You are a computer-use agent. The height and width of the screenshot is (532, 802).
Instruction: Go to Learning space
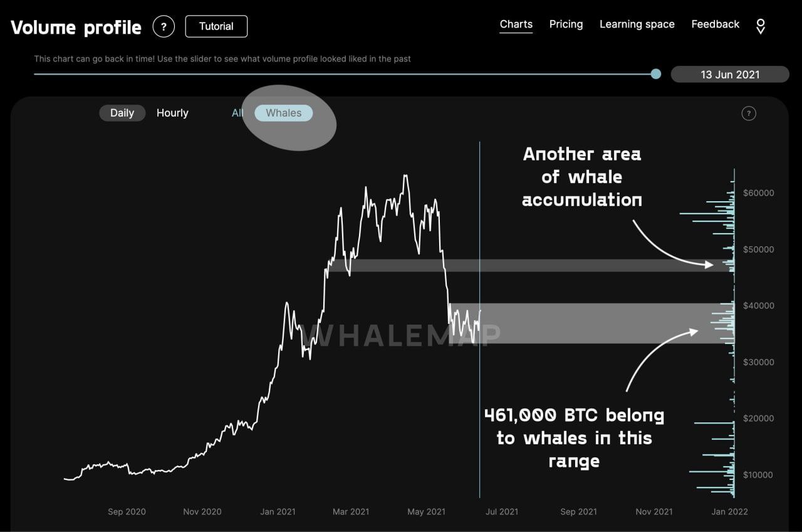click(637, 24)
